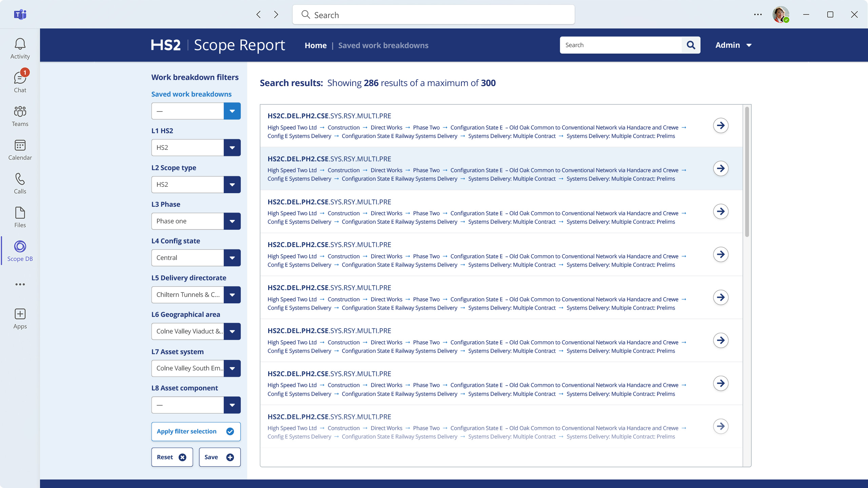Open Saved work breakdowns nav item

pyautogui.click(x=383, y=45)
